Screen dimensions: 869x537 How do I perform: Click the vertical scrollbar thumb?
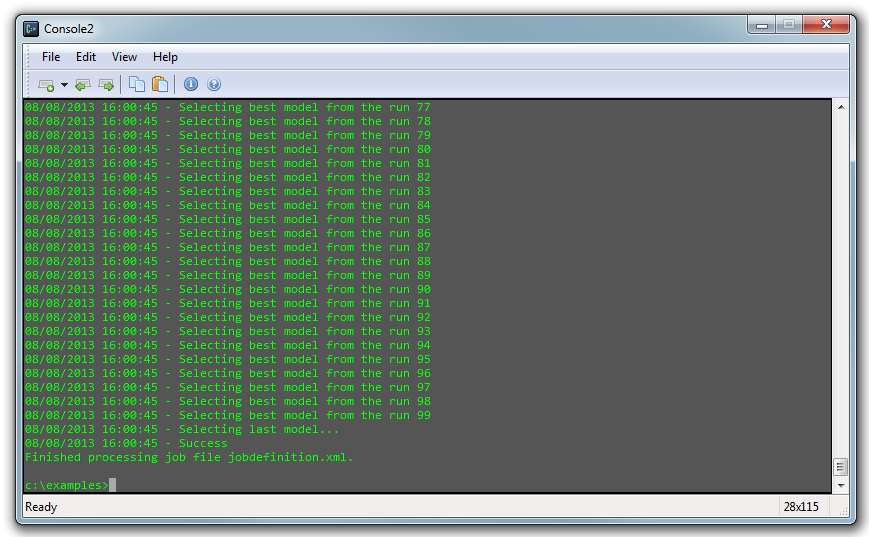tap(840, 467)
